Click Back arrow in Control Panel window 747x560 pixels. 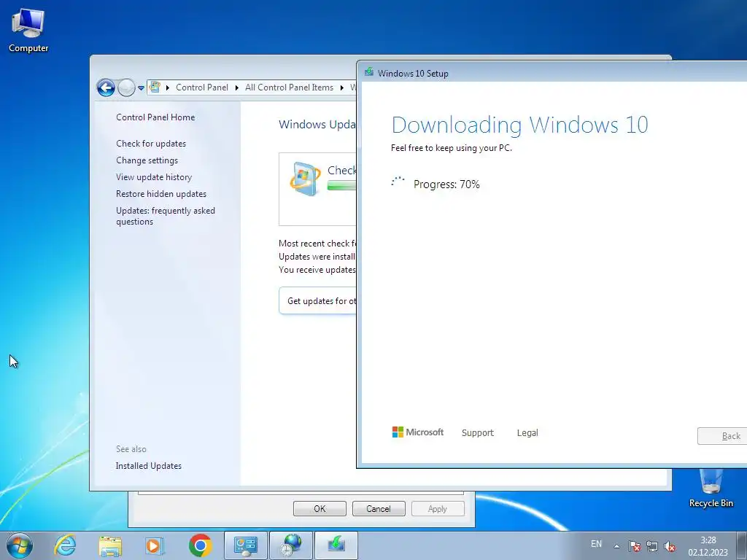coord(106,87)
